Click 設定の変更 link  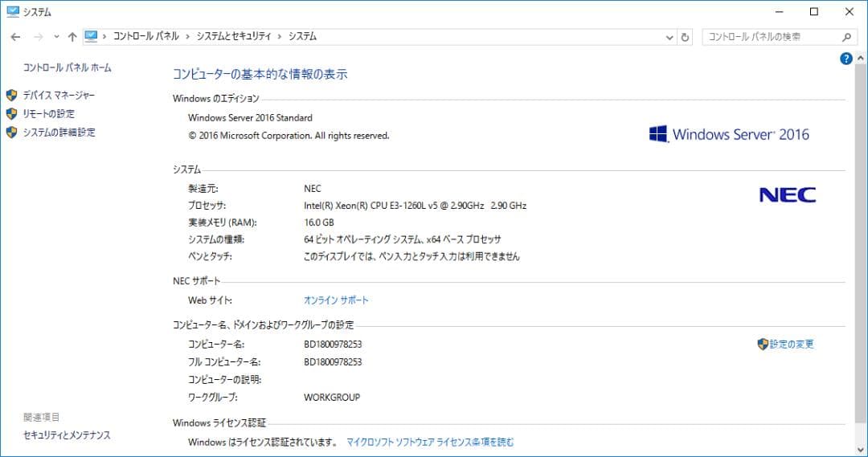pos(792,344)
